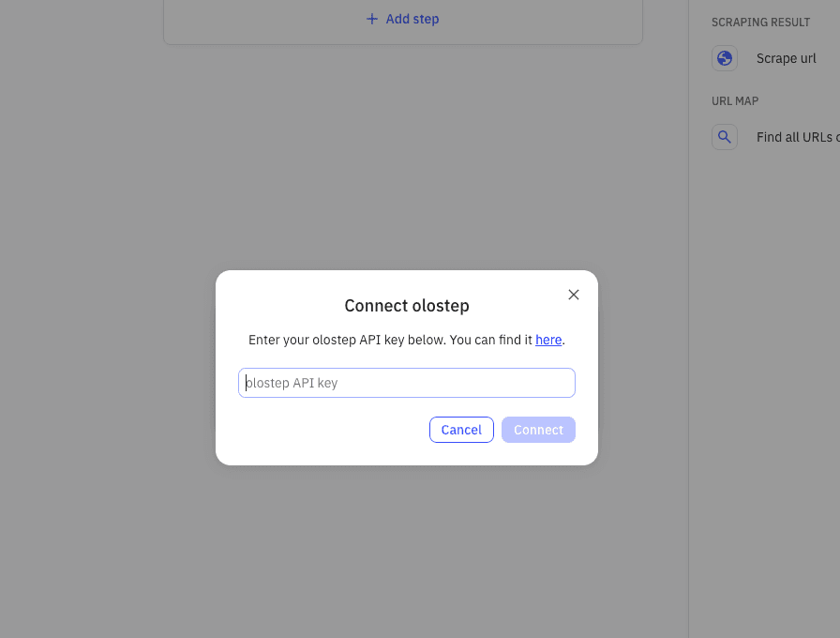The width and height of the screenshot is (840, 638).
Task: Click the SCRAPING RESULT section header
Action: click(x=760, y=22)
